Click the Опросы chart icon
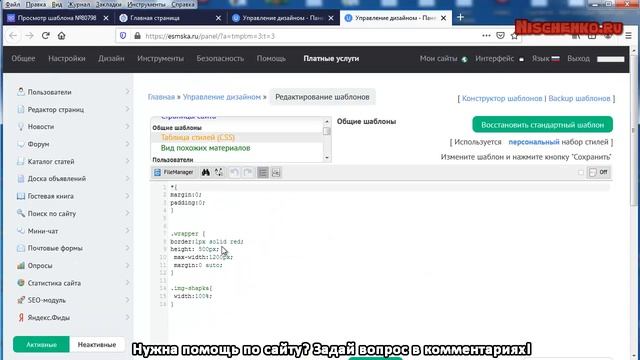640x360 pixels. pos(21,265)
